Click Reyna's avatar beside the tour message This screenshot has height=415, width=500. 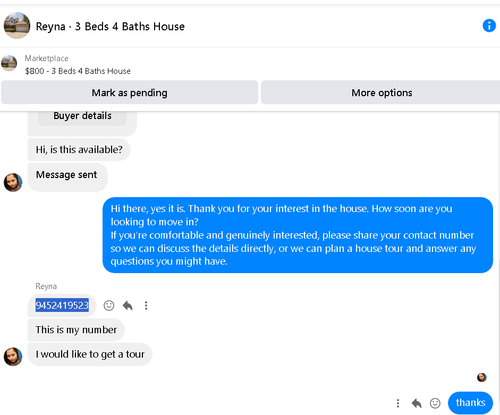click(13, 356)
